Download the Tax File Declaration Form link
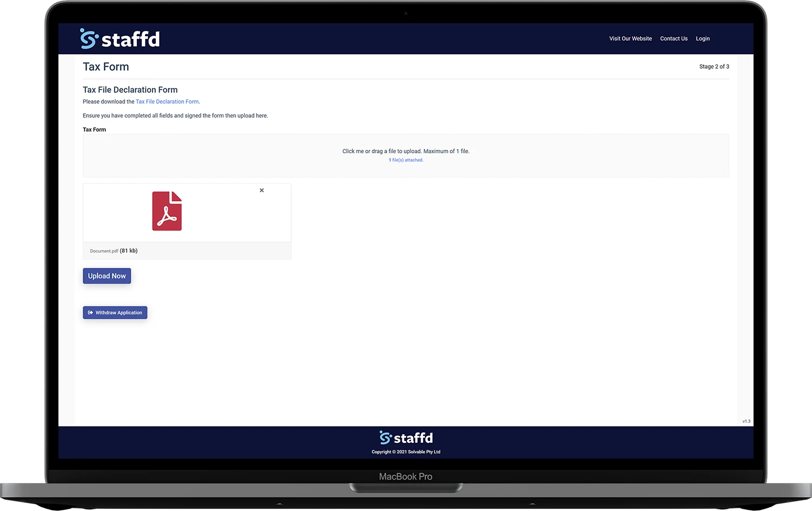Viewport: 812px width, 511px height. 167,102
